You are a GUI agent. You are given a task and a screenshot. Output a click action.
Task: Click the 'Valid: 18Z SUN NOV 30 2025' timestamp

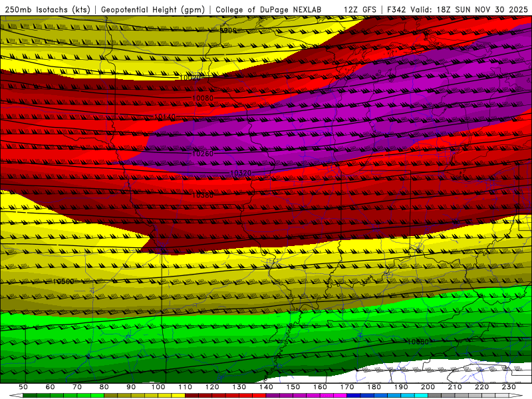(x=469, y=9)
